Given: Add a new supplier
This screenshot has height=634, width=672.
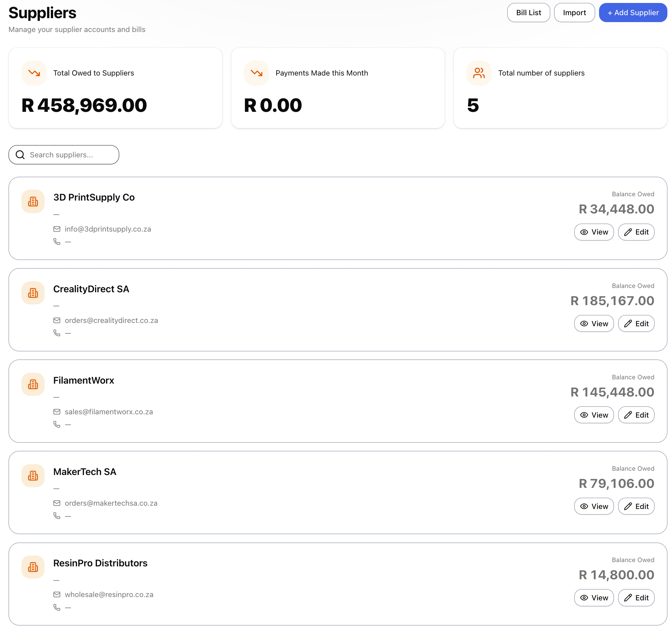Looking at the screenshot, I should 632,13.
